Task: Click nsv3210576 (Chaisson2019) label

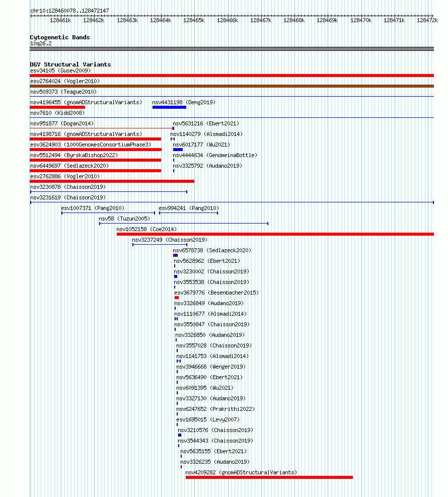Action: 215,430
